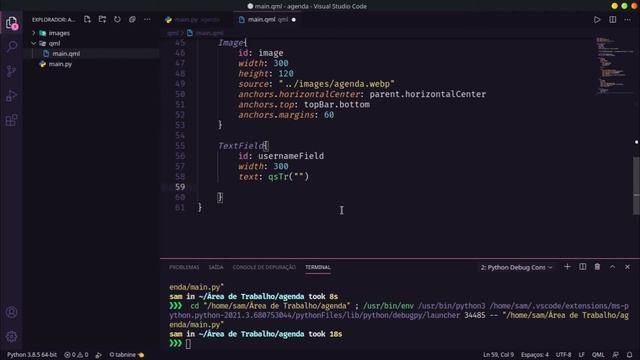This screenshot has height=360, width=640.
Task: Click the qsTr("") text value
Action: (x=289, y=177)
